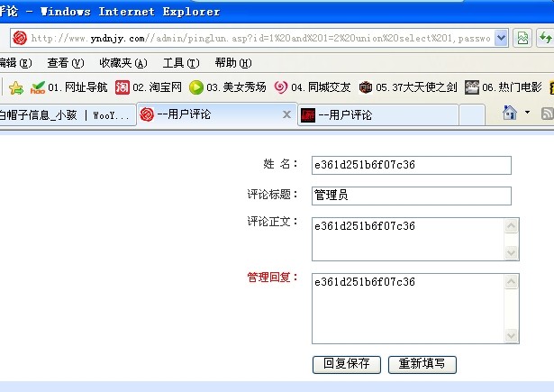Click scroll down arrow in 评论正文 box
Screen dimensions: 554x392
point(512,252)
